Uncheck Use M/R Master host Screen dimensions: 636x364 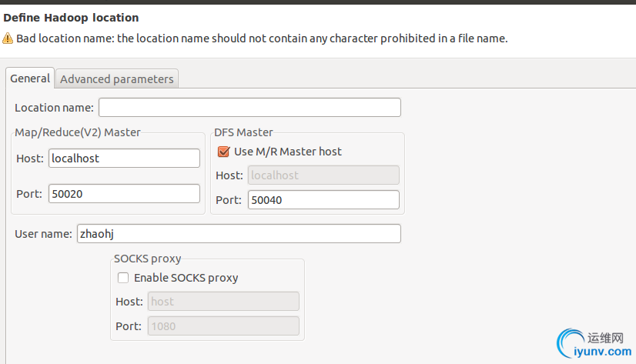pos(224,152)
